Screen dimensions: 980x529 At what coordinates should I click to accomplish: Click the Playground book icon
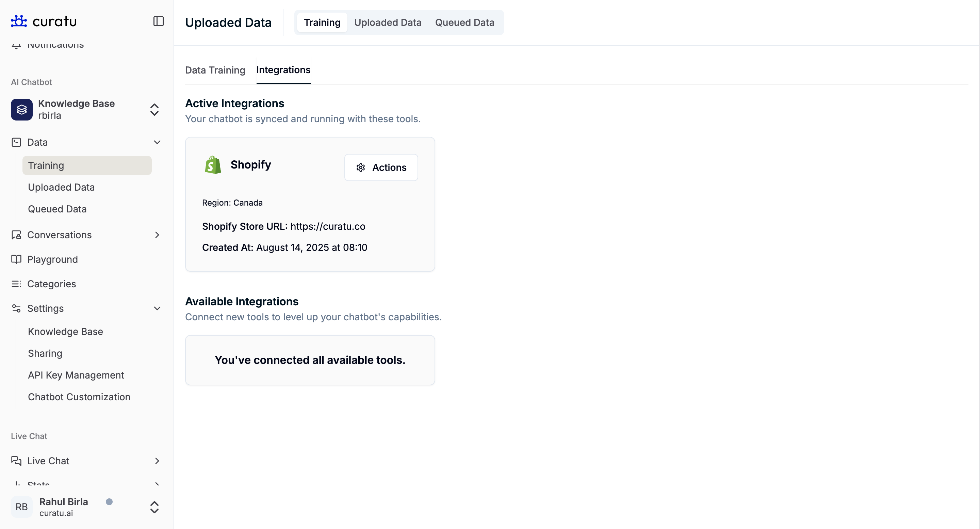(16, 259)
